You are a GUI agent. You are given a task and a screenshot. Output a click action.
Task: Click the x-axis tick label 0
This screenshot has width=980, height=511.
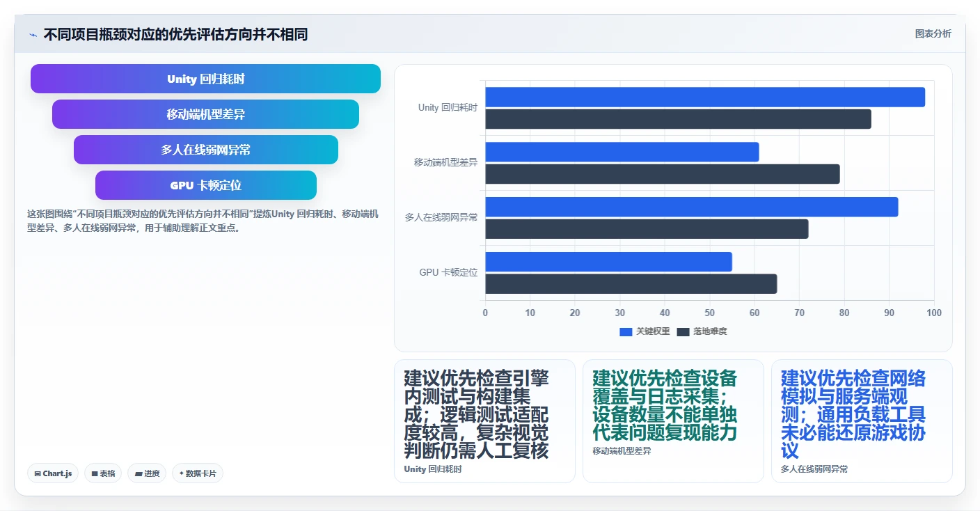pos(485,313)
